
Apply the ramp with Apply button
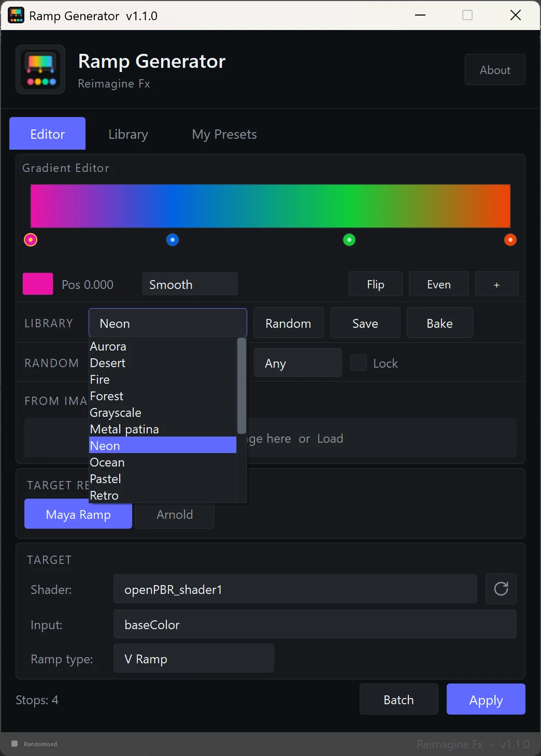[x=486, y=700]
